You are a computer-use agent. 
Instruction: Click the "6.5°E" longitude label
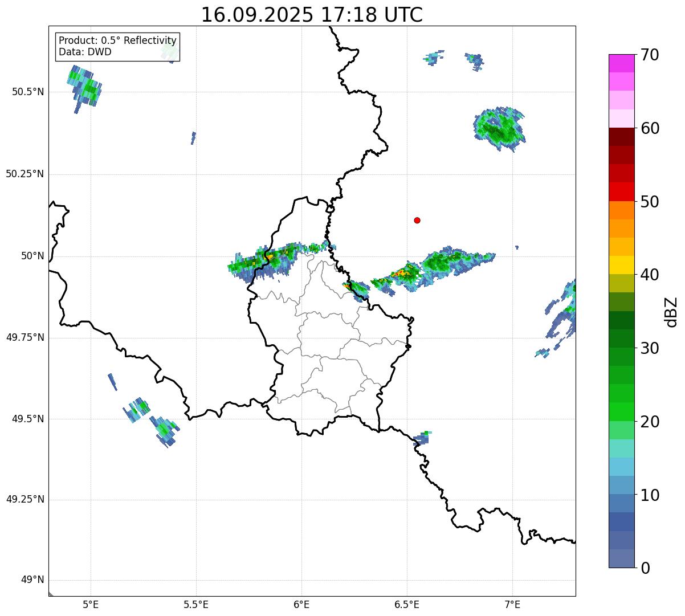tap(407, 605)
